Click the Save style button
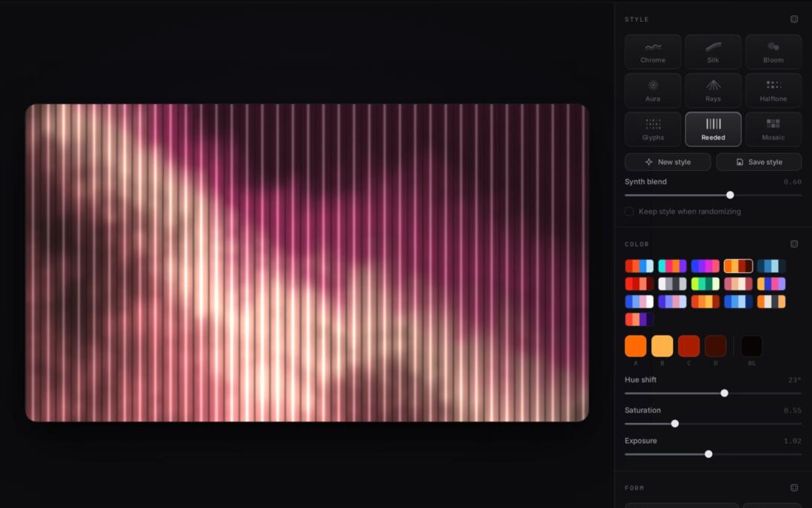This screenshot has height=508, width=812. point(759,162)
